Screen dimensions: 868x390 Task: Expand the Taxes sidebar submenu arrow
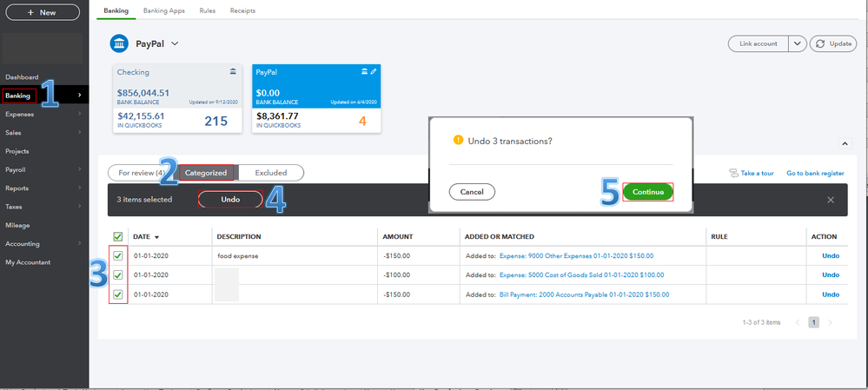tap(80, 207)
